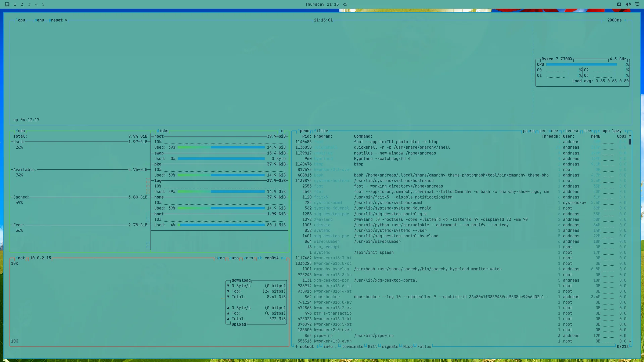Screen dimensions: 644x362
Task: Switch to next network interface arrow
Action: 283,258
